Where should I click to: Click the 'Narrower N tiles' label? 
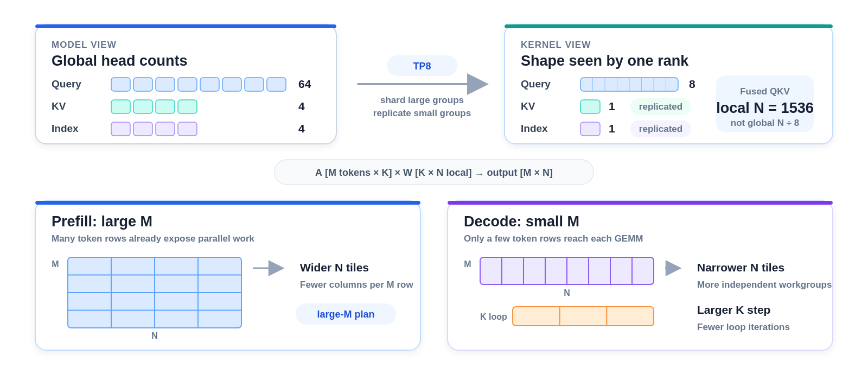pyautogui.click(x=741, y=268)
